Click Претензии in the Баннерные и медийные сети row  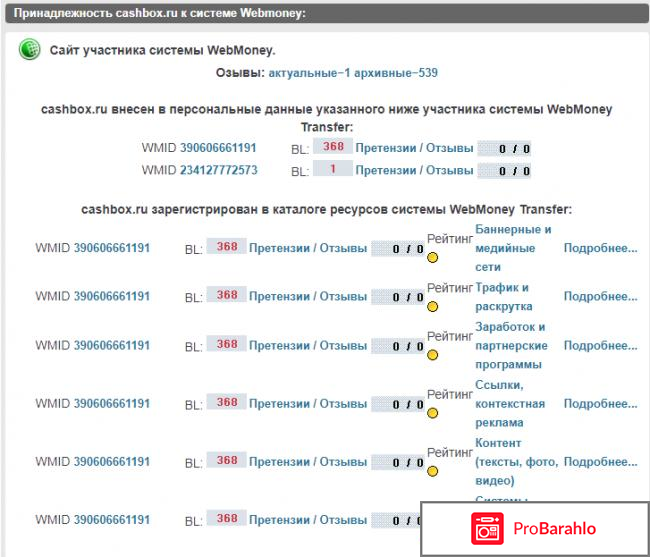click(279, 248)
